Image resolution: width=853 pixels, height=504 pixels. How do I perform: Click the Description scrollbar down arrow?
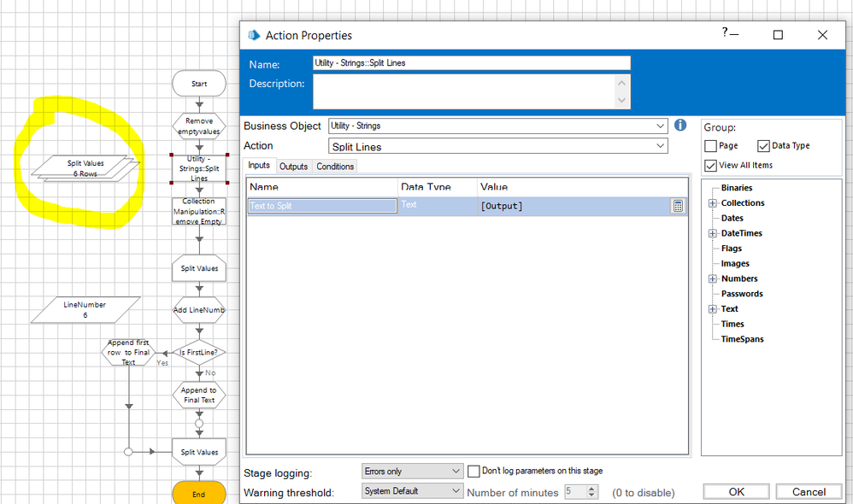[x=622, y=102]
